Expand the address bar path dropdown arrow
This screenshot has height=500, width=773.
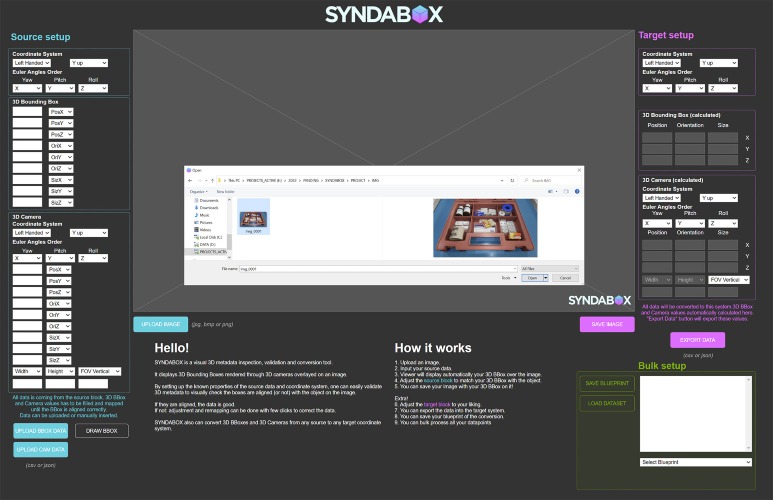502,180
